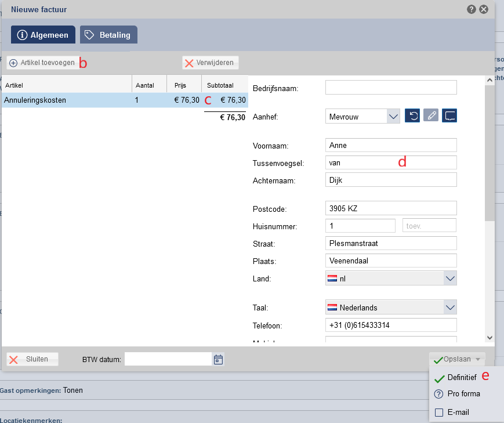
Task: Toggle the E-mail checkbox
Action: pos(438,413)
